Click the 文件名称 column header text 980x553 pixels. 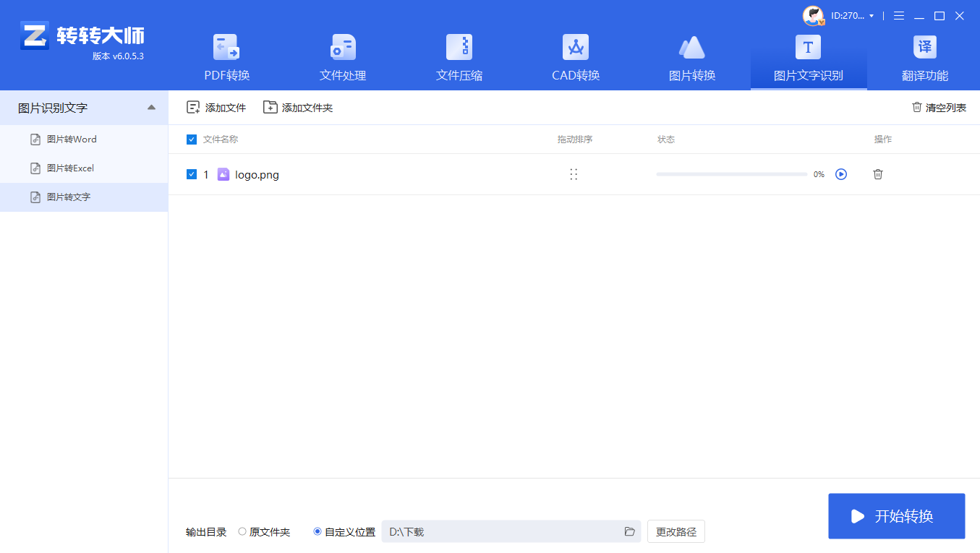pyautogui.click(x=221, y=140)
